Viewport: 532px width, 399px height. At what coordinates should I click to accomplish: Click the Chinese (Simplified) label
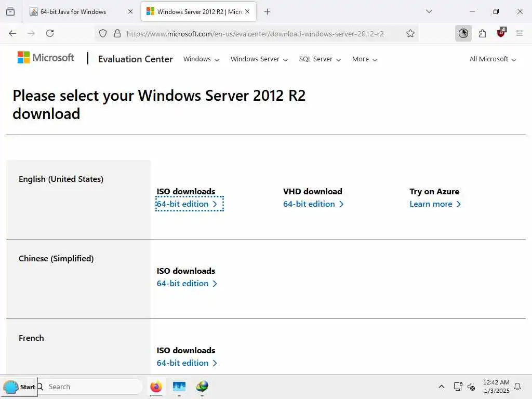(56, 259)
